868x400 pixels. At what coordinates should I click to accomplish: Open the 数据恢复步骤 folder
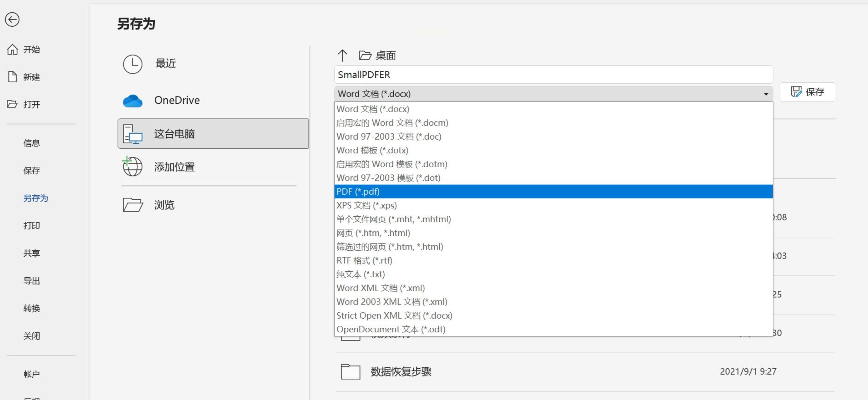[401, 371]
